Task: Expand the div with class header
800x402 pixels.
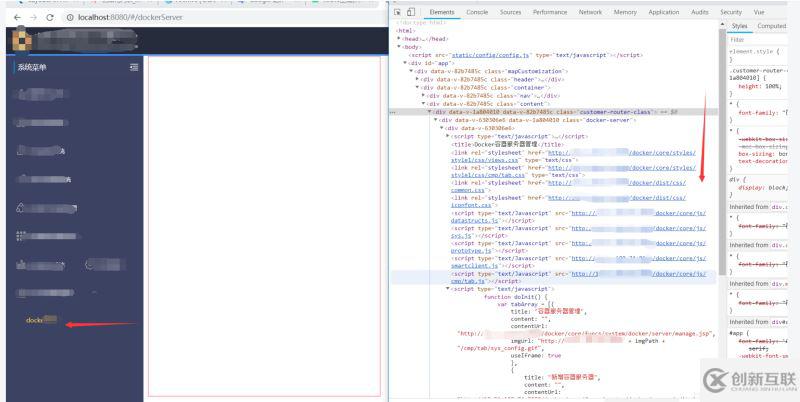Action: [x=417, y=80]
